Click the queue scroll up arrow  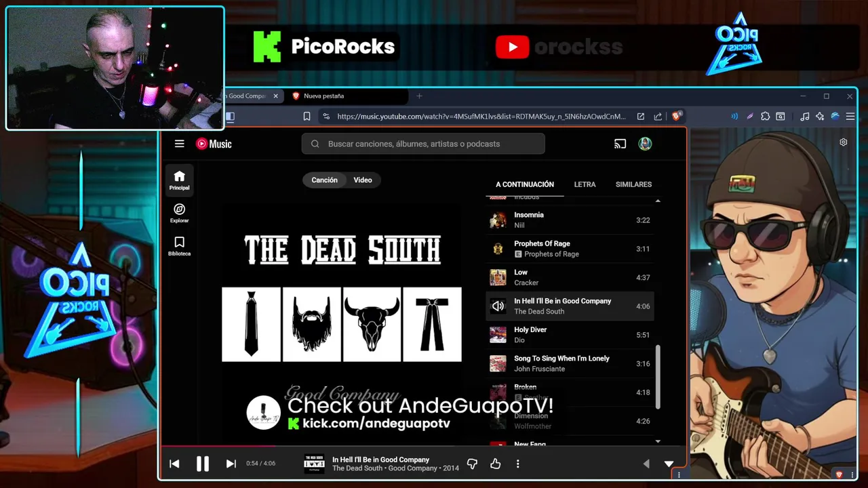[x=658, y=201]
